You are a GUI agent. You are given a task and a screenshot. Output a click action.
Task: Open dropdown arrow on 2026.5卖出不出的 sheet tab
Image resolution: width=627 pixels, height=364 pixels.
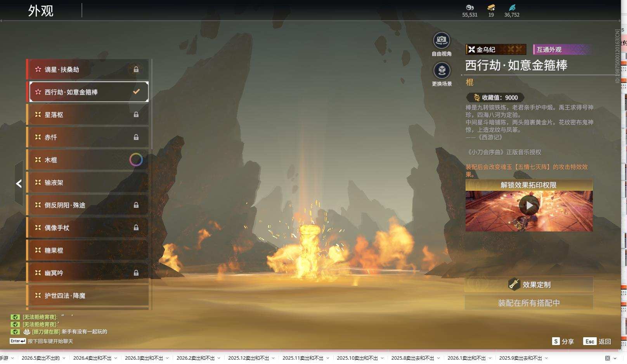[x=64, y=358]
